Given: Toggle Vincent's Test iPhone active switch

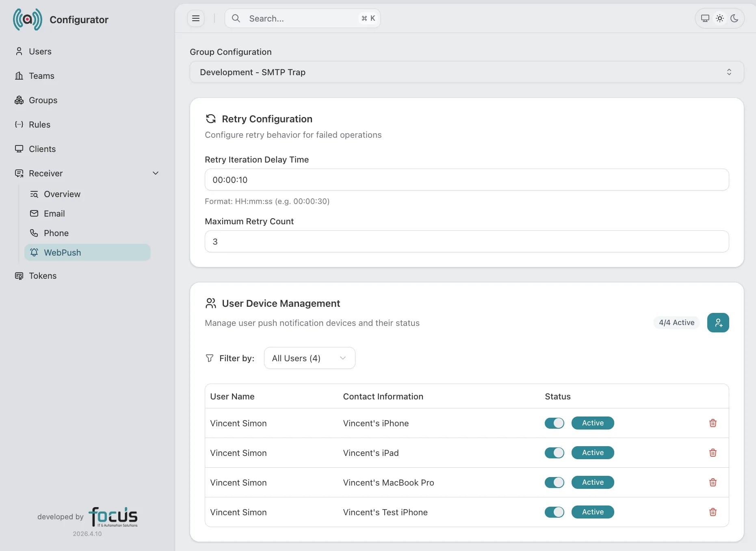Looking at the screenshot, I should click(555, 512).
